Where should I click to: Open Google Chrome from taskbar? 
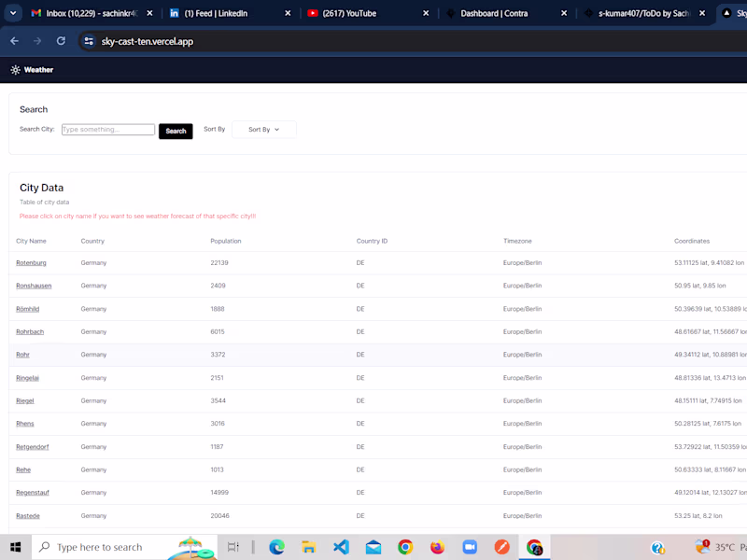pyautogui.click(x=405, y=547)
